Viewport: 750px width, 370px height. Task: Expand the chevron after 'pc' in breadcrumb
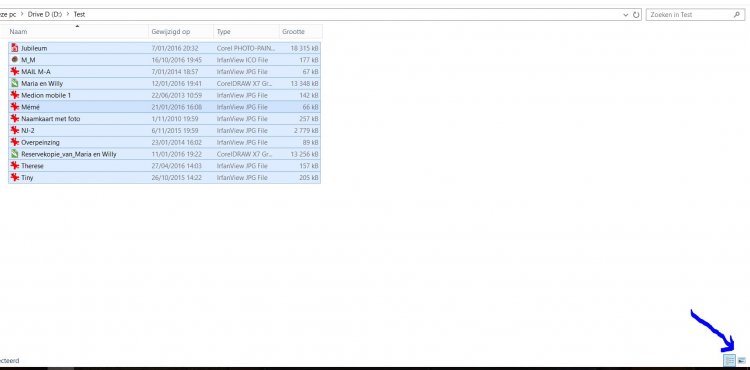point(22,14)
